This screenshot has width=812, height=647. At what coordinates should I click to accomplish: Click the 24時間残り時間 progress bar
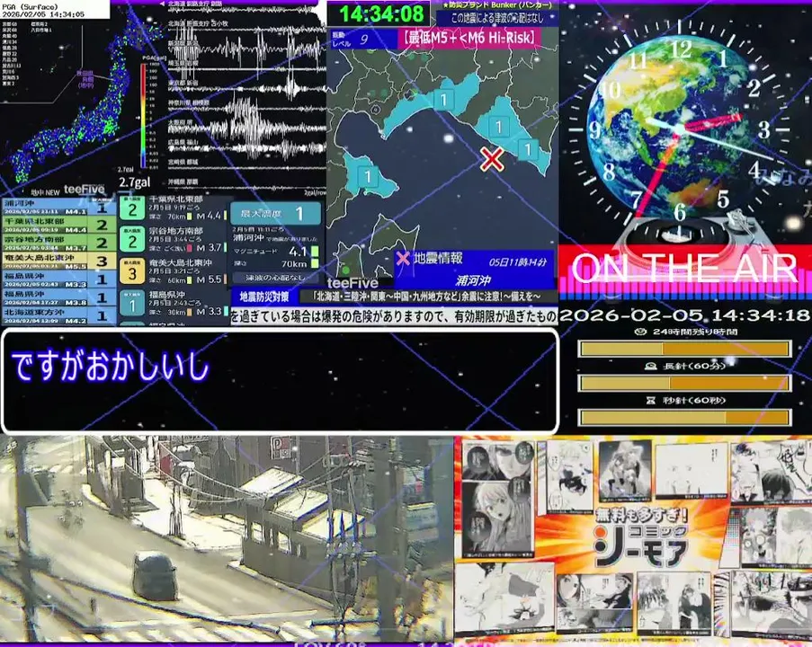[x=684, y=349]
